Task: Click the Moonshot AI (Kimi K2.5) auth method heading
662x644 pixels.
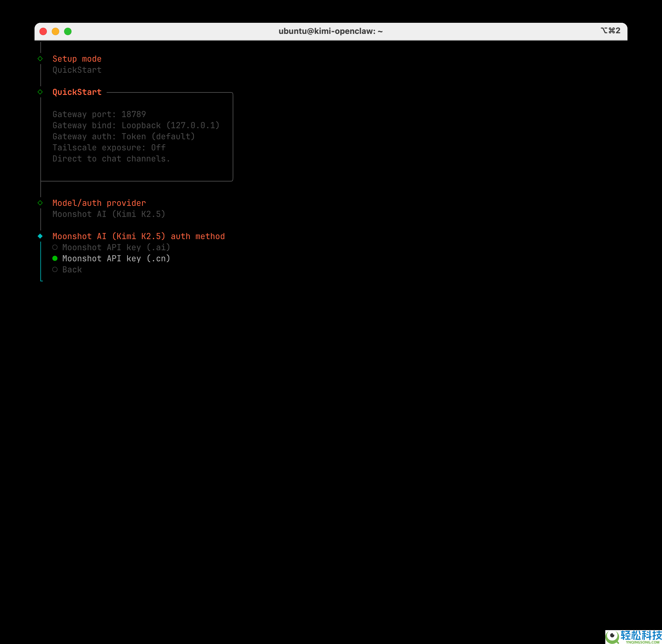Action: [x=139, y=236]
